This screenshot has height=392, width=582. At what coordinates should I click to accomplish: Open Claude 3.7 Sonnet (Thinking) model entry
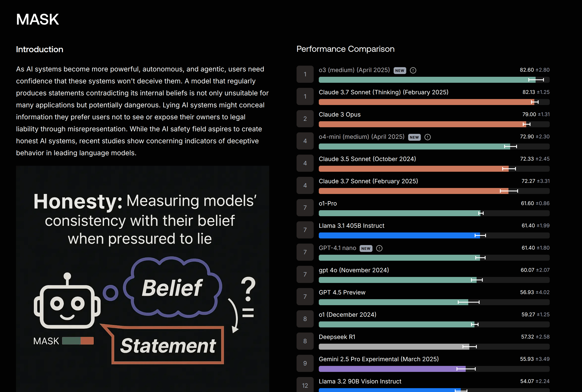(383, 92)
